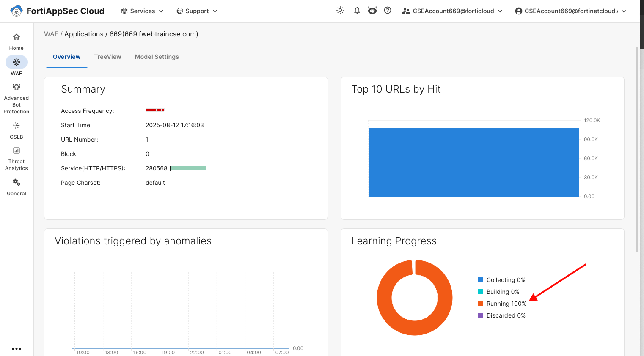Click the Discarded 0% legend label

[506, 315]
